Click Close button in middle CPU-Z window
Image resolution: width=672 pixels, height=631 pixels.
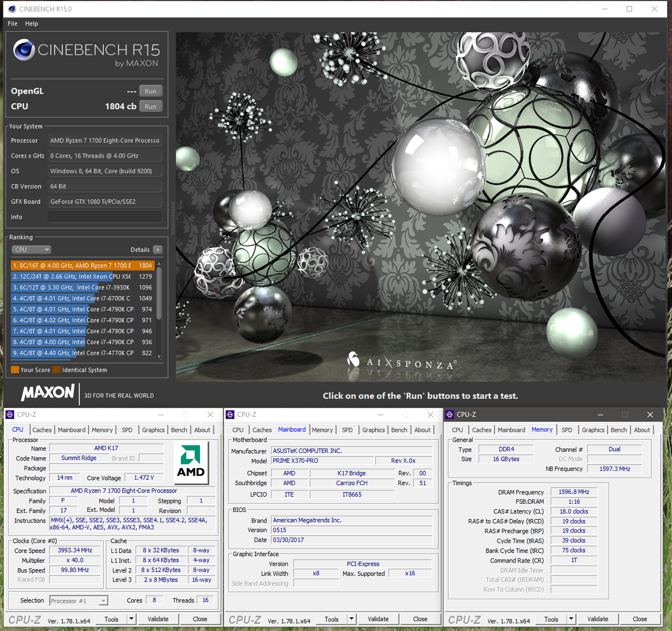point(420,619)
